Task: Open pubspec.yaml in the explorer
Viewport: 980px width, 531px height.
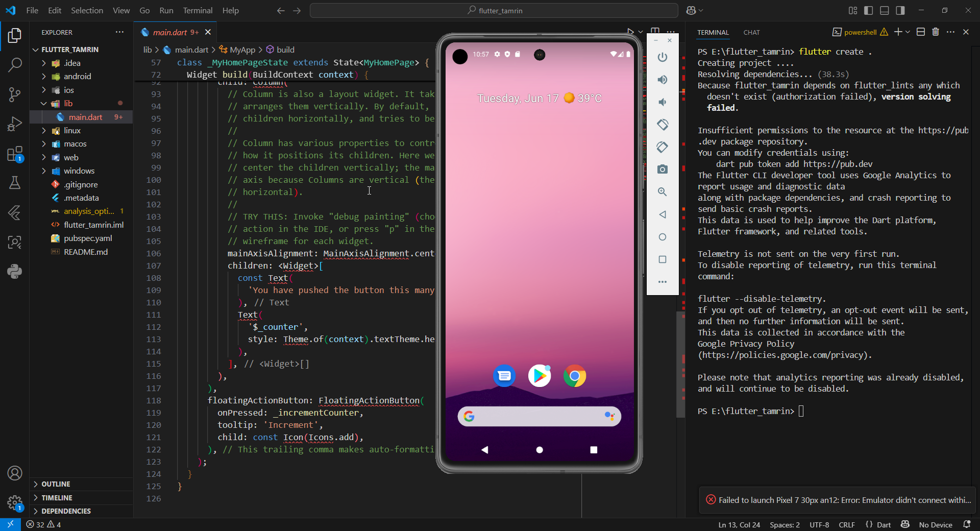Action: 88,238
